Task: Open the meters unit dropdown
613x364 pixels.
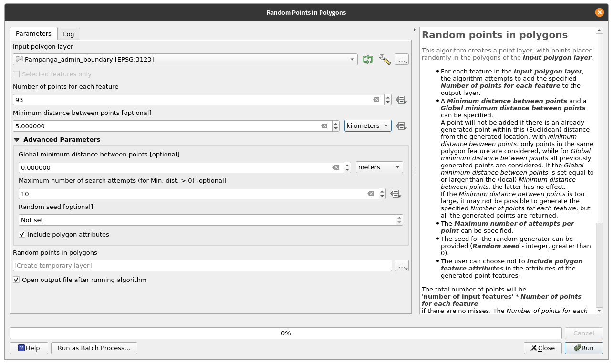Action: coord(379,167)
